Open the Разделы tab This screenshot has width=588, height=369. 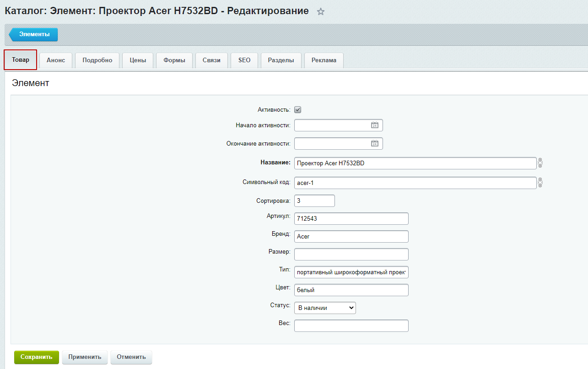pos(281,60)
